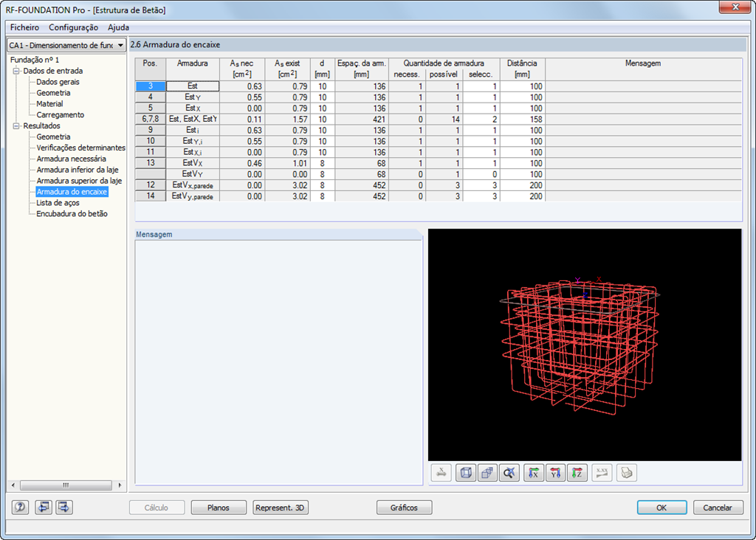
Task: Click the Mensagem column header
Action: (643, 69)
